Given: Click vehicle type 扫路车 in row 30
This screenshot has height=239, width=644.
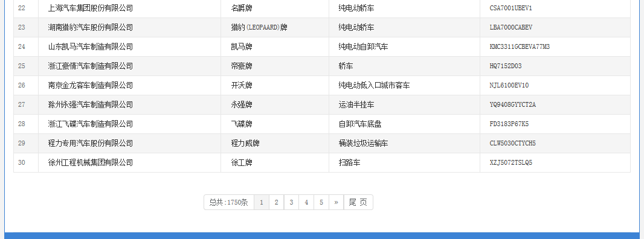Looking at the screenshot, I should [x=350, y=162].
